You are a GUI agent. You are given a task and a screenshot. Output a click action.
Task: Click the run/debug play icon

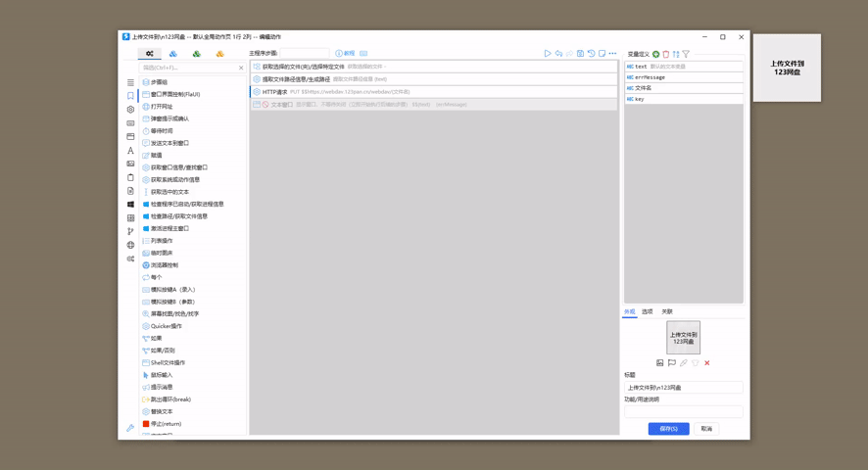(548, 54)
